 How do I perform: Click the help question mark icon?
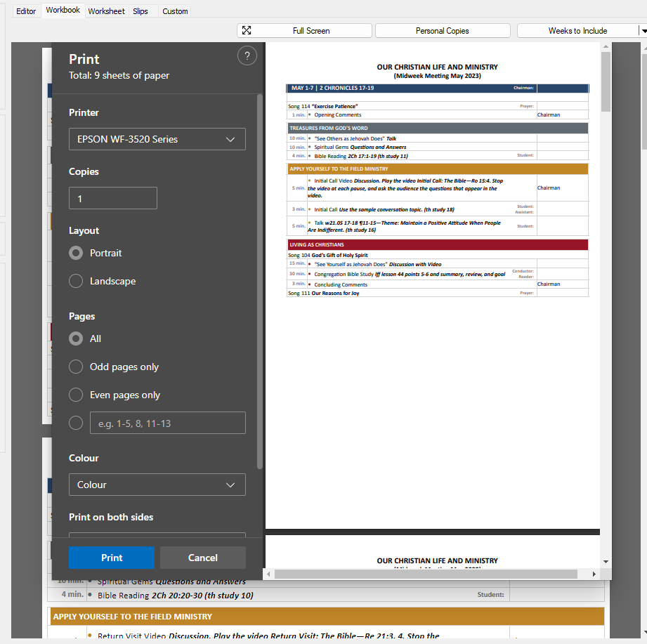[x=247, y=57]
